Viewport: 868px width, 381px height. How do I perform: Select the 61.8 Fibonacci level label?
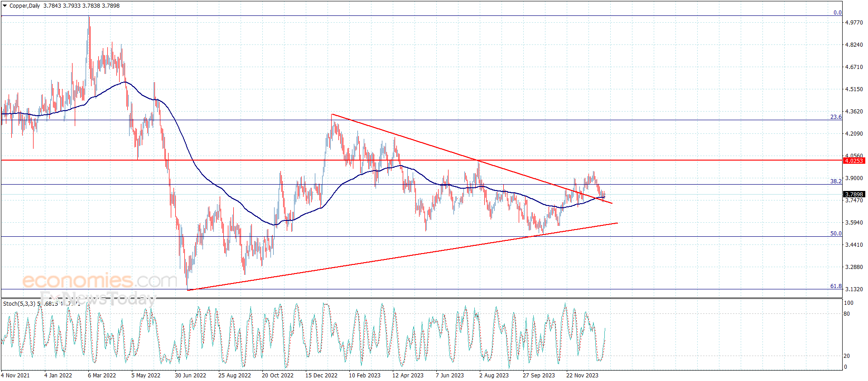pyautogui.click(x=836, y=286)
